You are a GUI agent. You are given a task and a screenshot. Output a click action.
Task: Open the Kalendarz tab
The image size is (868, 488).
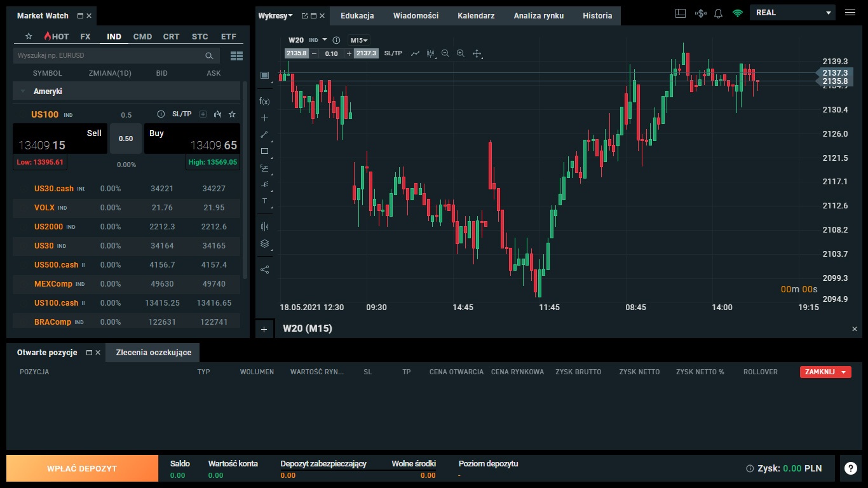(x=476, y=15)
